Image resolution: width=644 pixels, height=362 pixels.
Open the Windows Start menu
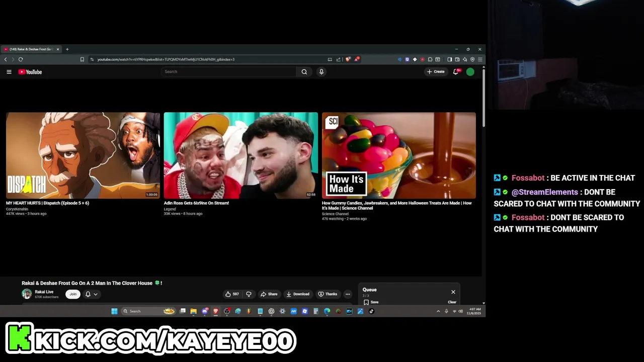pos(114,311)
